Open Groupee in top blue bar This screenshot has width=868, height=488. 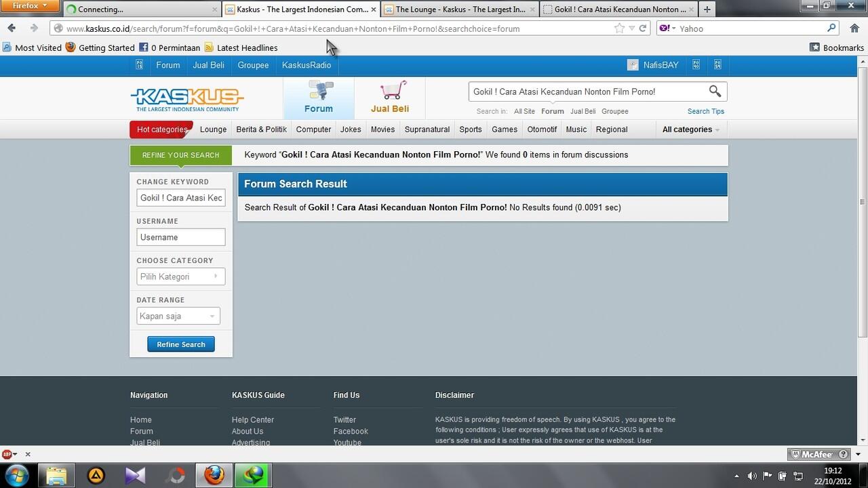tap(253, 65)
